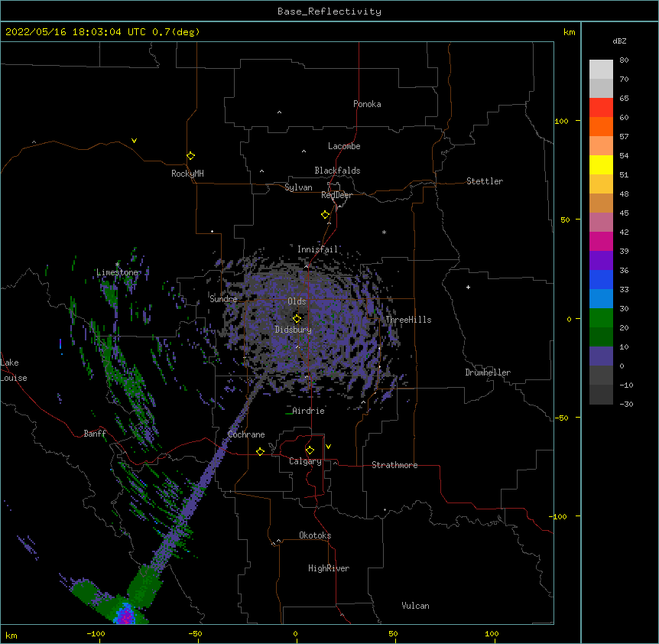Image resolution: width=659 pixels, height=644 pixels.
Task: Pick the light gray 70-80 dBZ swatch
Action: (x=601, y=70)
